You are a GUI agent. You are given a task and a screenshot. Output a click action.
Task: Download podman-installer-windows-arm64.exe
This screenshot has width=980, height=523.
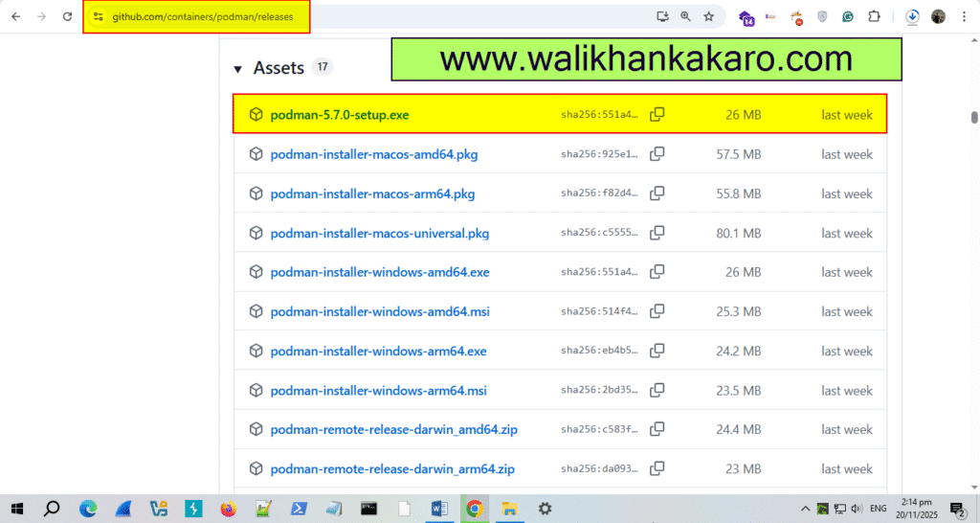(x=378, y=351)
